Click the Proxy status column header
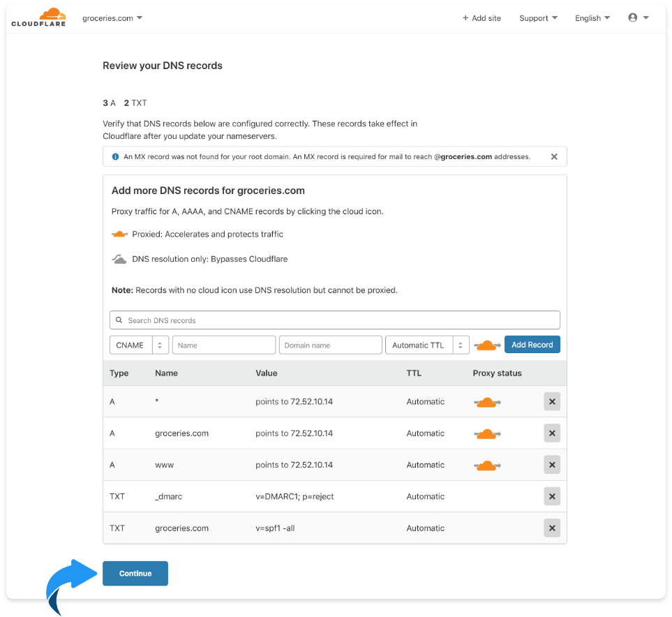 pyautogui.click(x=497, y=373)
